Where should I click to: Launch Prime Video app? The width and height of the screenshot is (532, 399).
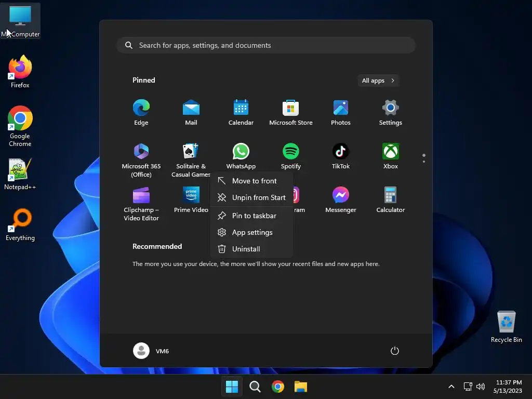pos(191,200)
